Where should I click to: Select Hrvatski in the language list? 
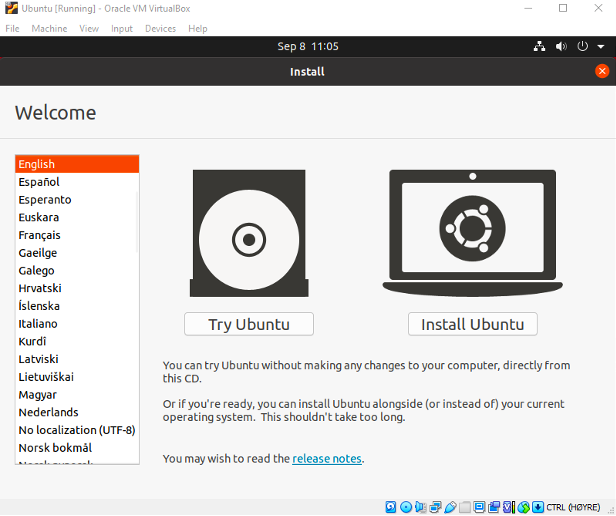click(77, 288)
